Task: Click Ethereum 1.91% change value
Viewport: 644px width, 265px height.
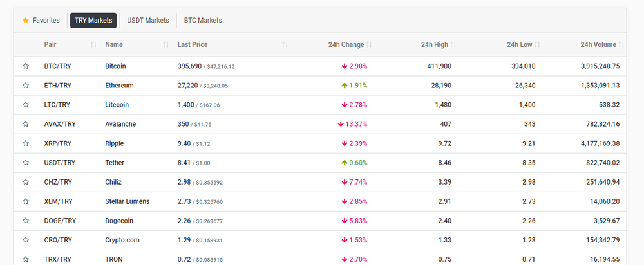Action: tap(358, 86)
